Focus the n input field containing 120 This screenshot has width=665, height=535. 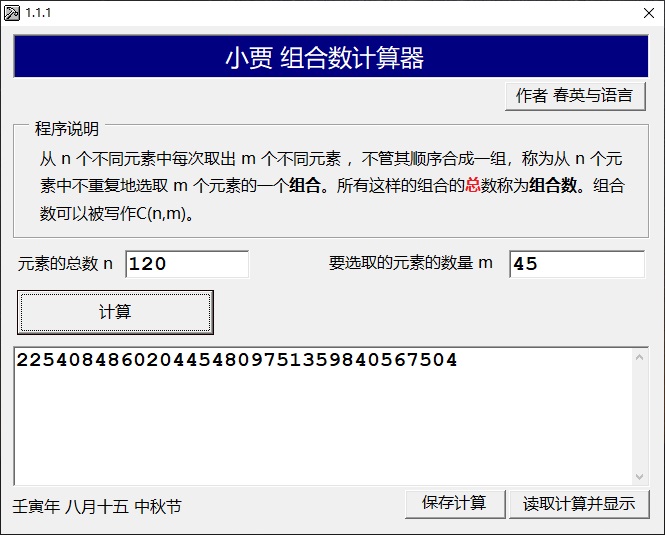click(186, 264)
